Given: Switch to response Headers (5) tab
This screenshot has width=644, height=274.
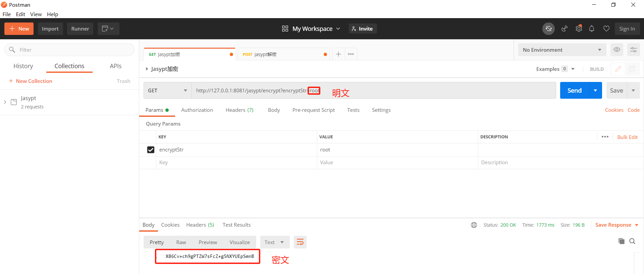Looking at the screenshot, I should click(x=200, y=225).
